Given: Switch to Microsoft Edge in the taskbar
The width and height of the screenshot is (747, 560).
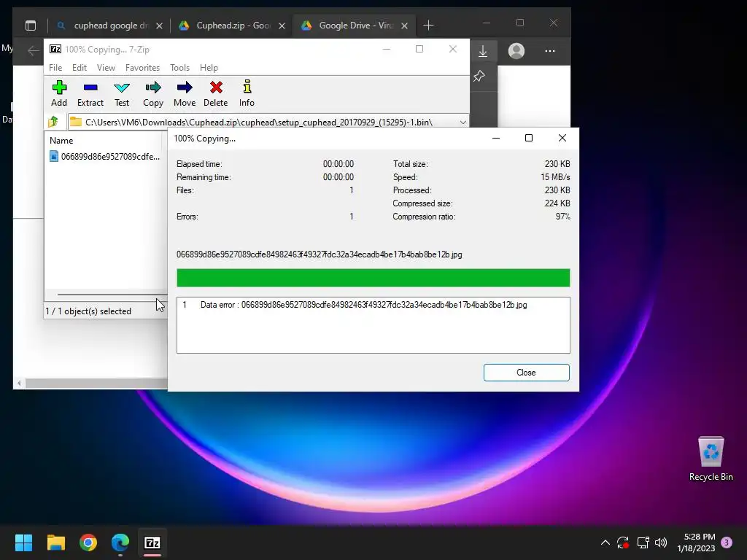Looking at the screenshot, I should [x=120, y=542].
